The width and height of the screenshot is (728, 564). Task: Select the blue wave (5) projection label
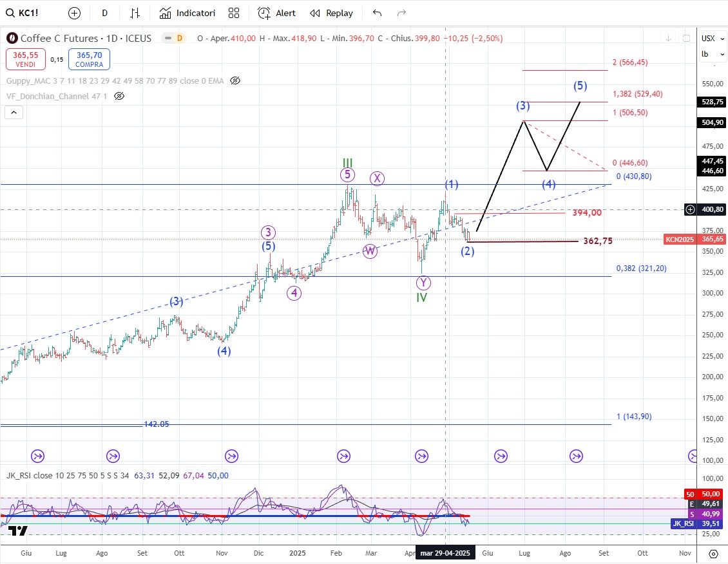coord(580,86)
